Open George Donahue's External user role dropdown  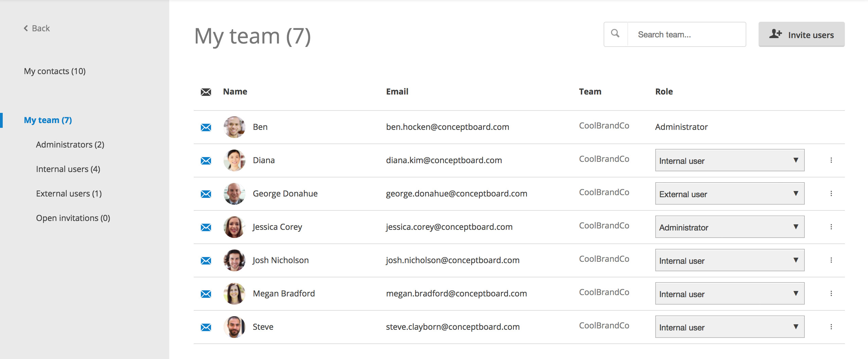pyautogui.click(x=730, y=193)
